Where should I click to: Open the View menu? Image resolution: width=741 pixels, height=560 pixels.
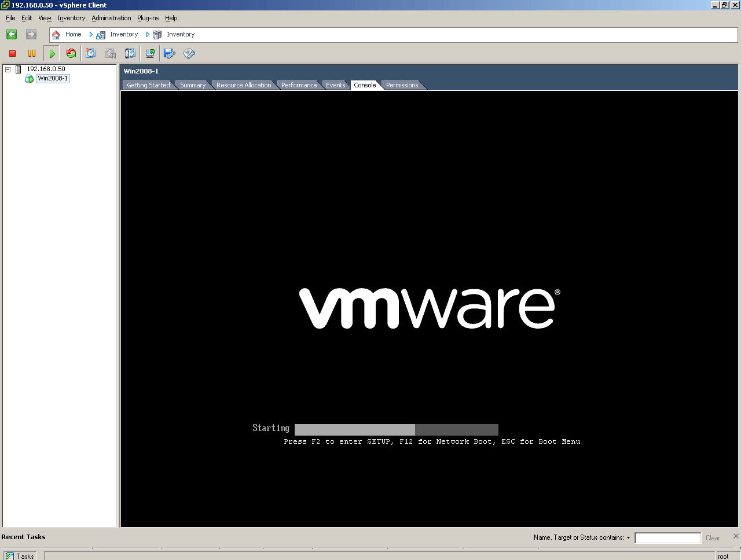[x=45, y=18]
